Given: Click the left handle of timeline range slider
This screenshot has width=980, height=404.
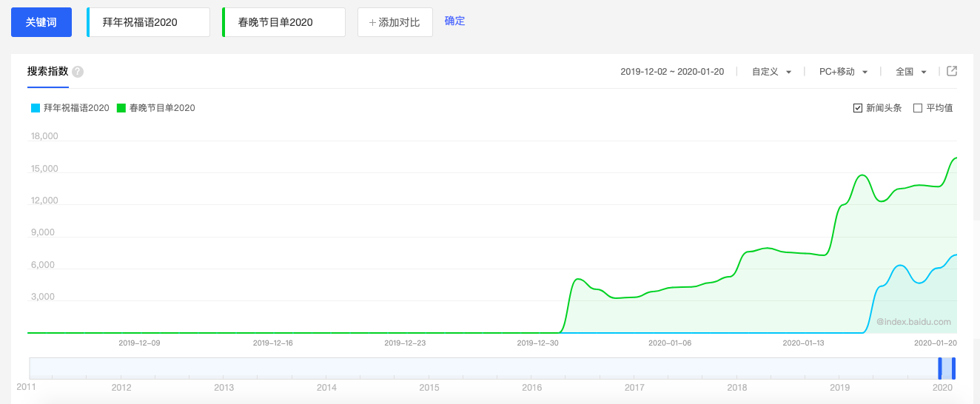Looking at the screenshot, I should [x=940, y=368].
